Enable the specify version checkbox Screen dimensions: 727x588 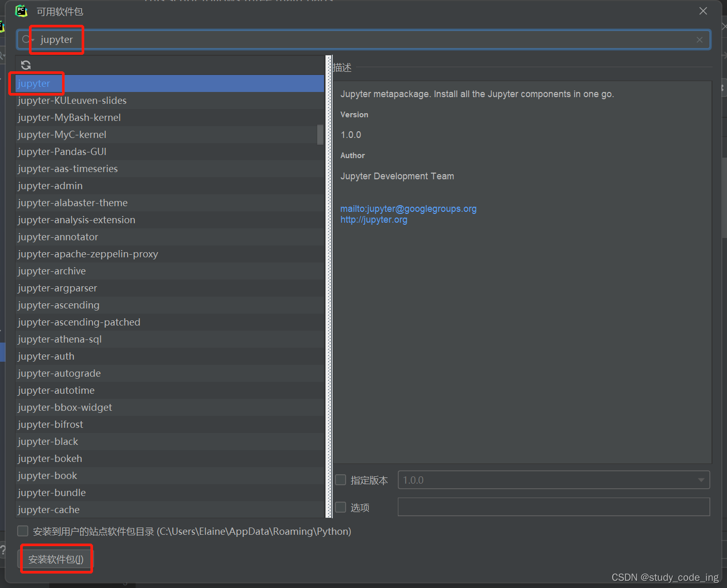point(341,480)
